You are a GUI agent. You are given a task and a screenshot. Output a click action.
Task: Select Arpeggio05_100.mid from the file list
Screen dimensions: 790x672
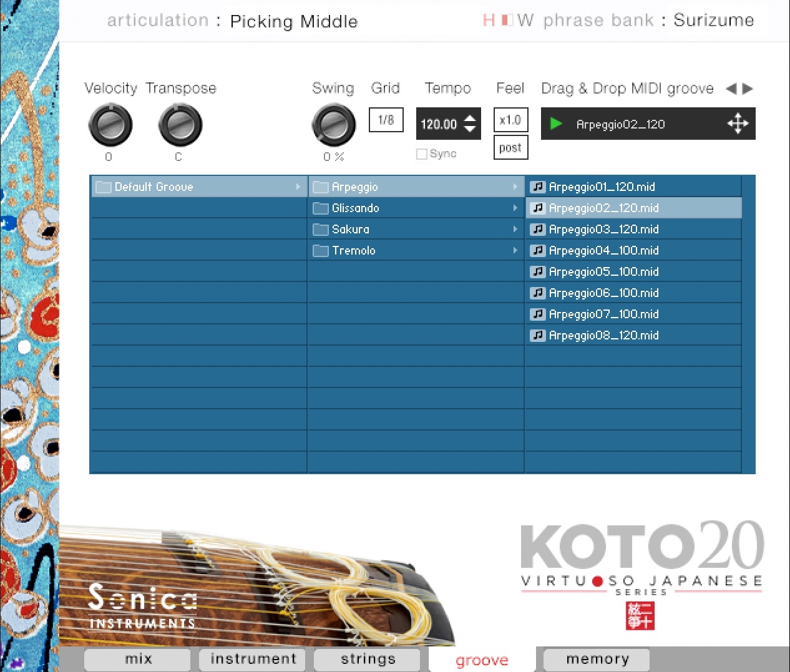point(603,271)
